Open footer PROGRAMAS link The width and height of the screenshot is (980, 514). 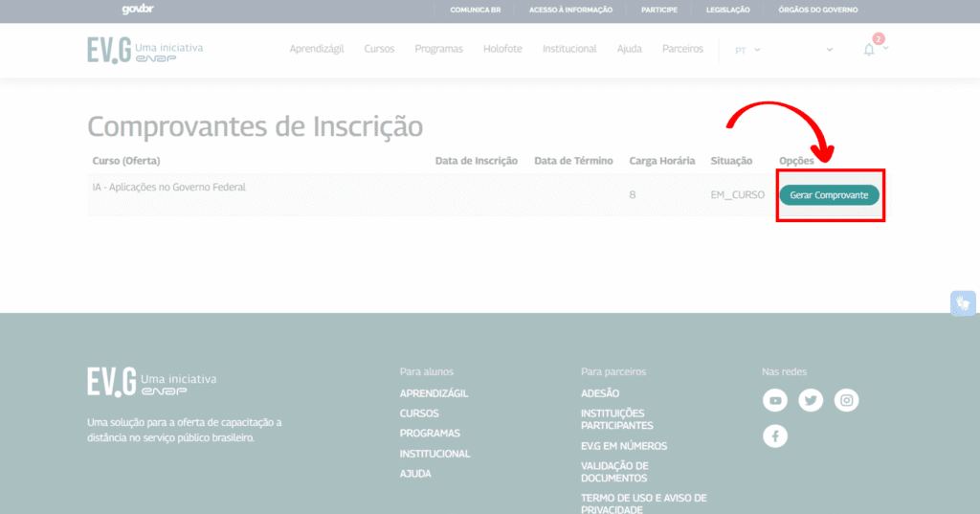430,434
